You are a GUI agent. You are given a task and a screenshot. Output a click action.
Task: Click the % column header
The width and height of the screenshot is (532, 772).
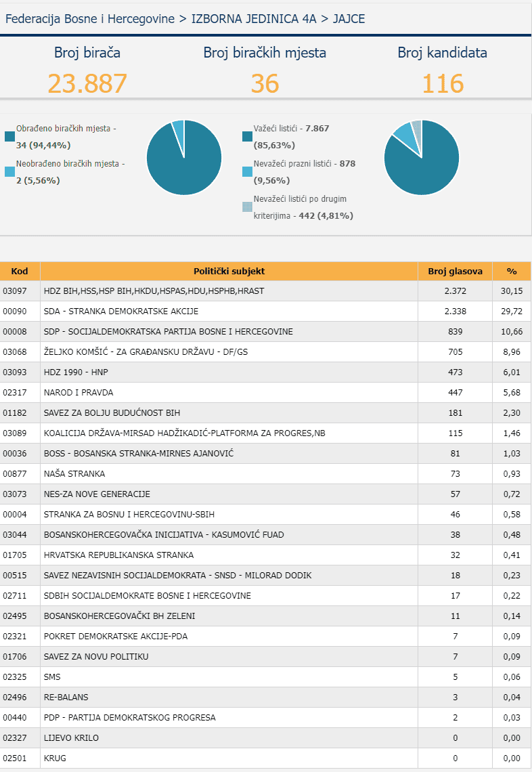click(x=511, y=271)
